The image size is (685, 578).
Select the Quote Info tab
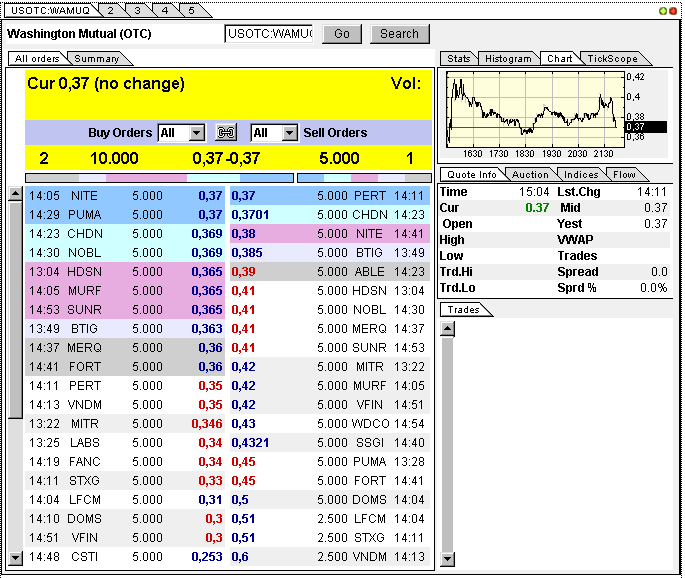(x=472, y=174)
